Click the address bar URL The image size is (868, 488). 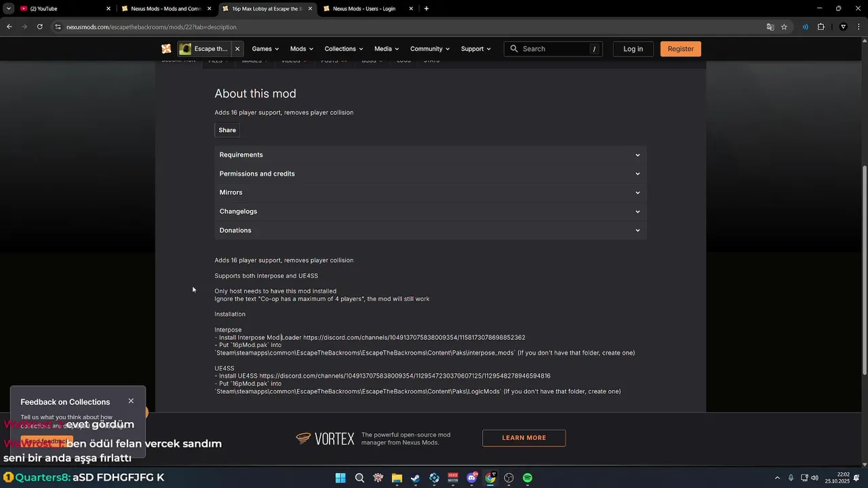[x=151, y=27]
